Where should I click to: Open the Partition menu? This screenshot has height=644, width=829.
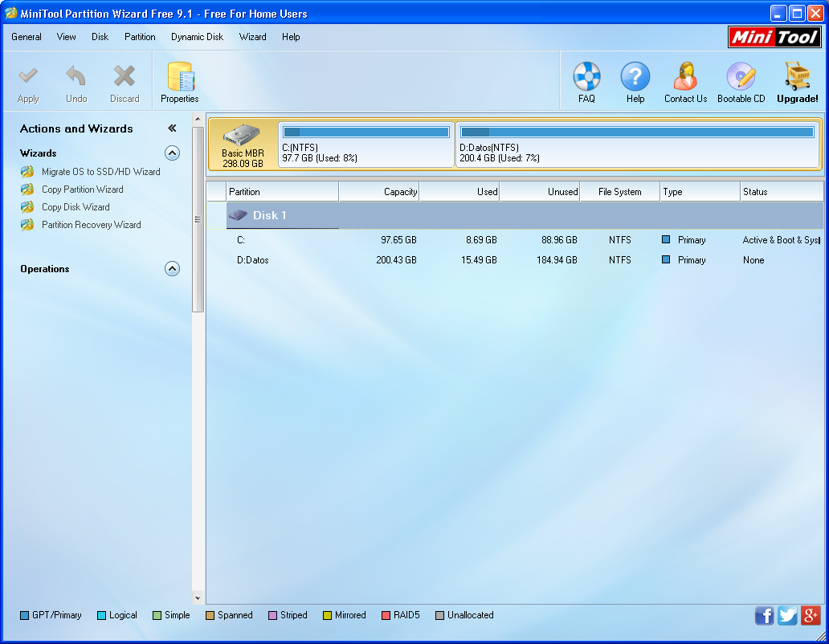(x=140, y=37)
